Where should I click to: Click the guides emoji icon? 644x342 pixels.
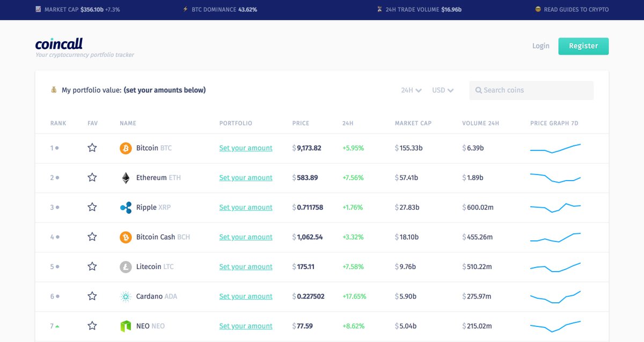click(538, 10)
